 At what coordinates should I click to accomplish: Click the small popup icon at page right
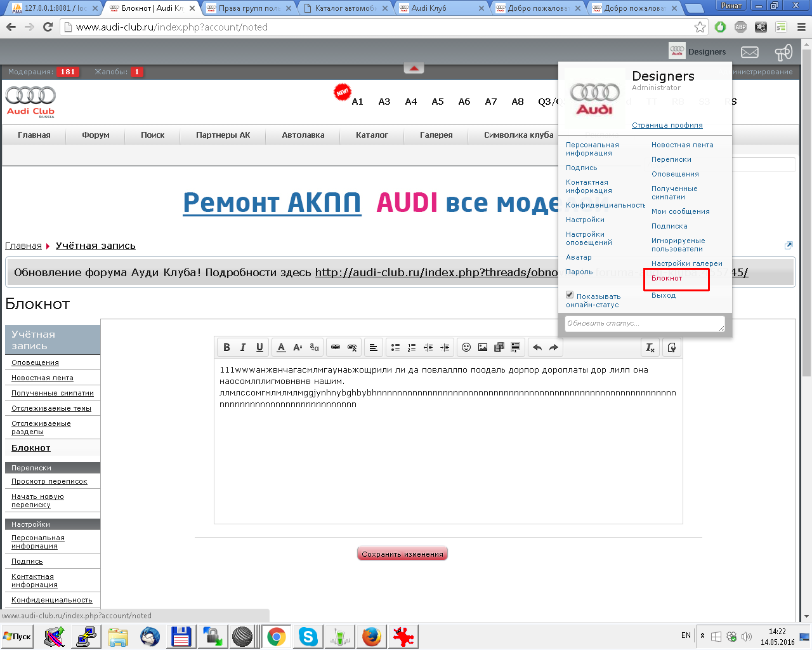coord(789,245)
